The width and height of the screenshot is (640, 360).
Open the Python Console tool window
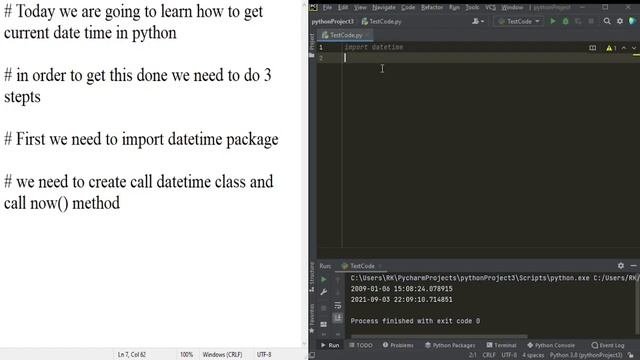(x=551, y=345)
